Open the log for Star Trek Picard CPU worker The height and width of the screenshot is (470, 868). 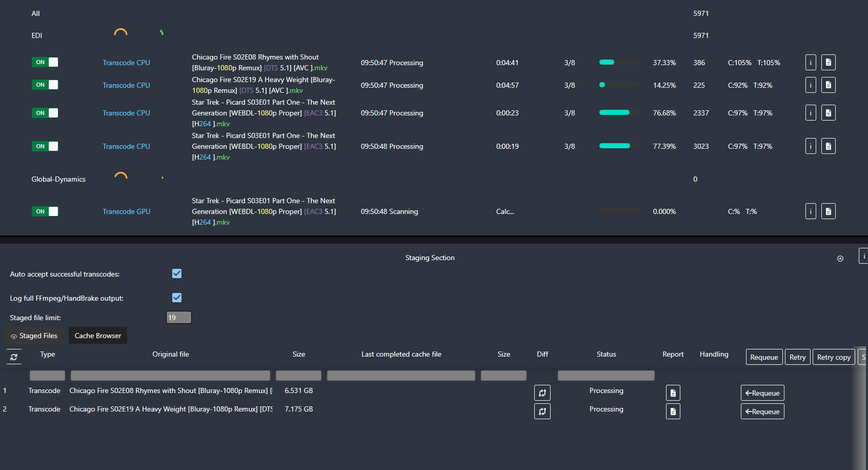829,113
